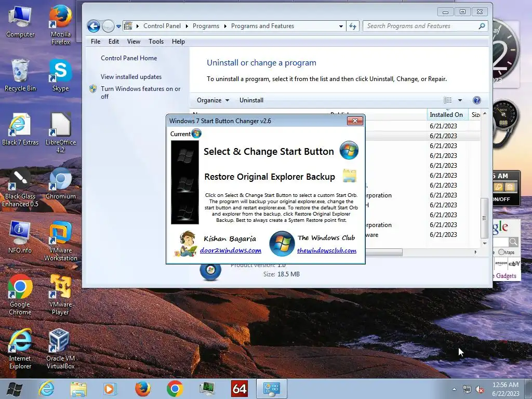Click the Restore Original Explorer Backup icon
Viewport: 532px width, 399px height.
(x=350, y=176)
